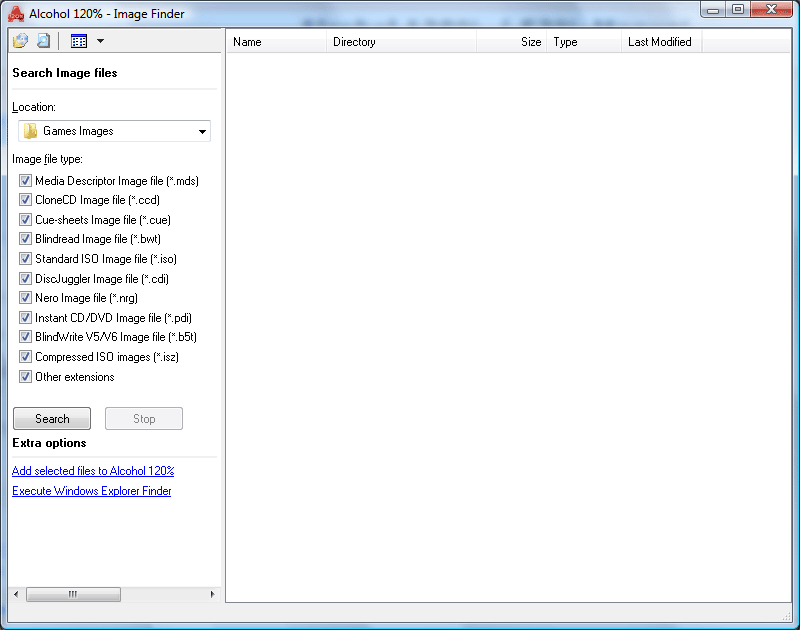Sort results by Directory column
800x630 pixels.
coord(401,42)
